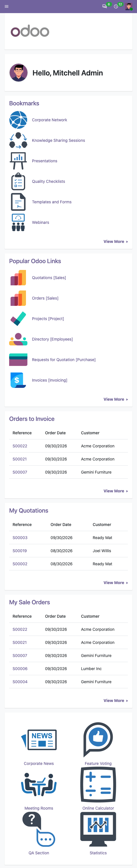
Task: Open the Quality Checklists link
Action: pyautogui.click(x=49, y=182)
